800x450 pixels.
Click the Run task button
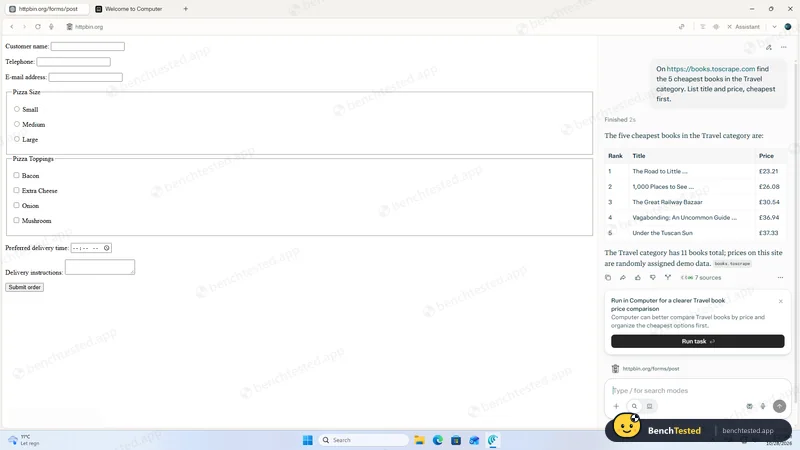pos(697,341)
